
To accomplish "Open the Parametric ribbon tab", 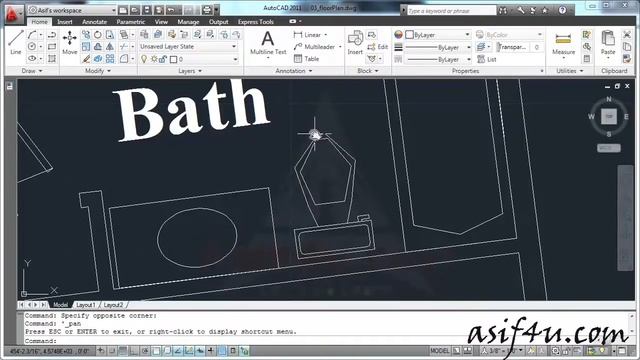I will coord(131,22).
